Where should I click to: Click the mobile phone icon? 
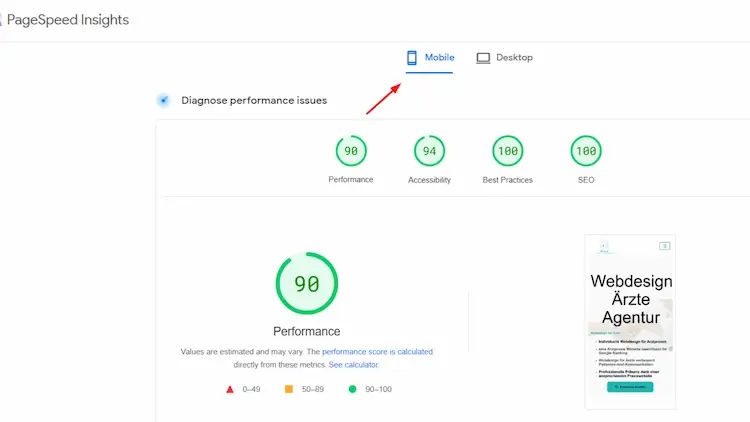pos(412,58)
